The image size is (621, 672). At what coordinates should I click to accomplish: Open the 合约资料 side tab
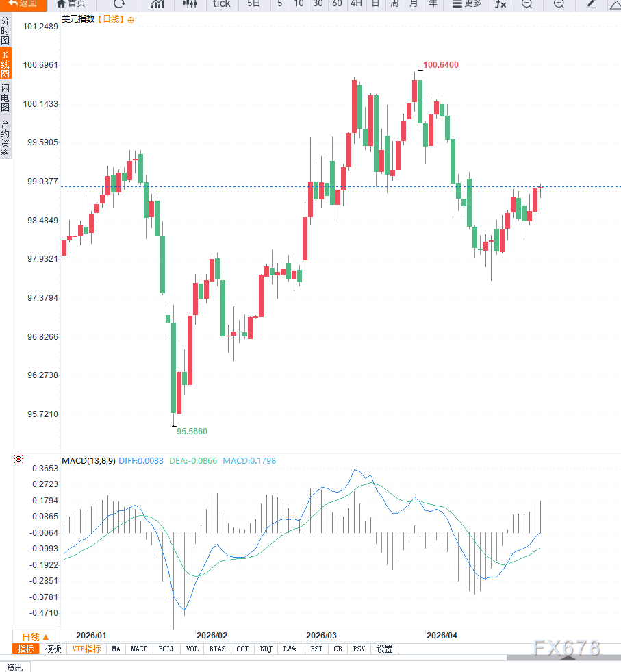[5, 138]
